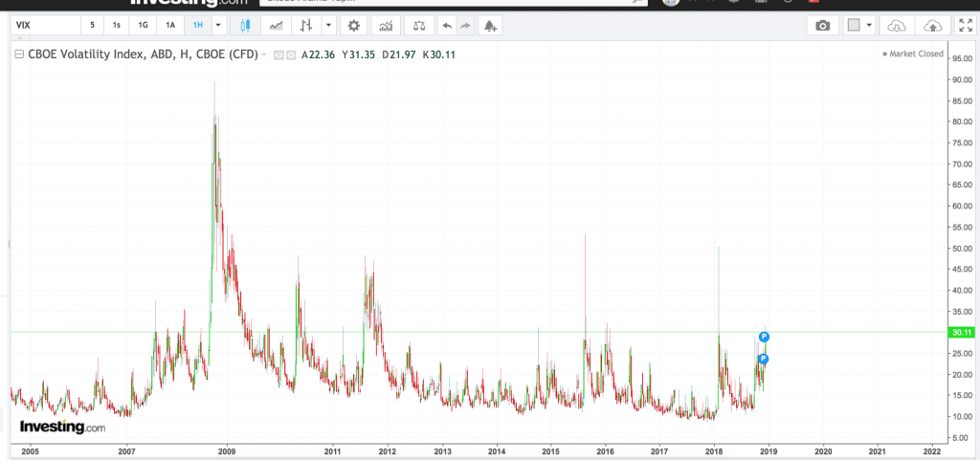Click the A22.36 open value in legend
Image resolution: width=980 pixels, height=460 pixels.
318,55
